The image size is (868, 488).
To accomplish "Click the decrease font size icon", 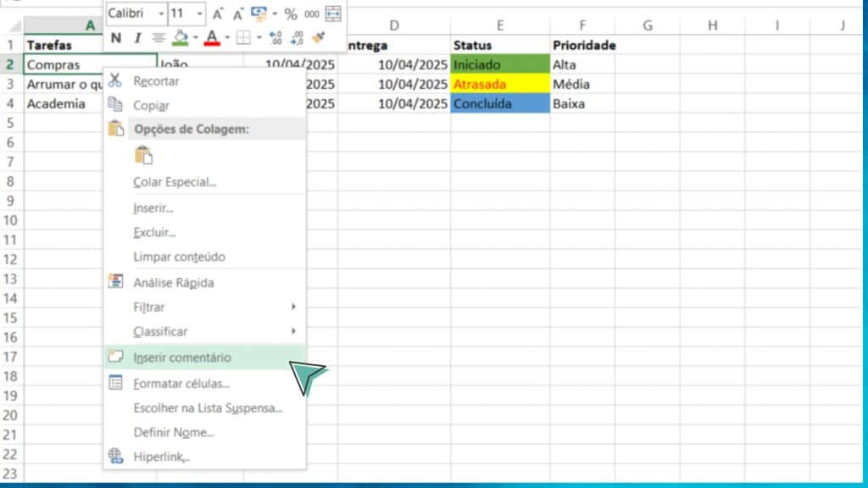I will click(x=238, y=14).
